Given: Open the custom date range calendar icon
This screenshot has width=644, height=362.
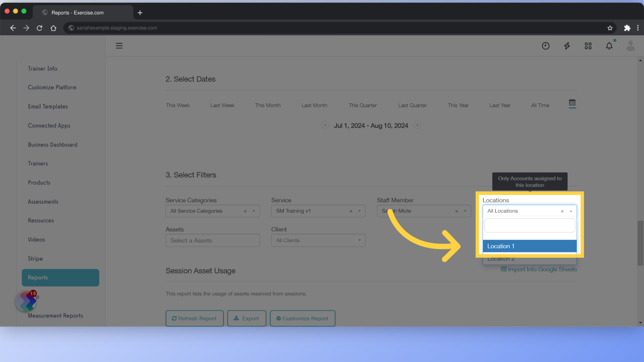Looking at the screenshot, I should pos(572,103).
